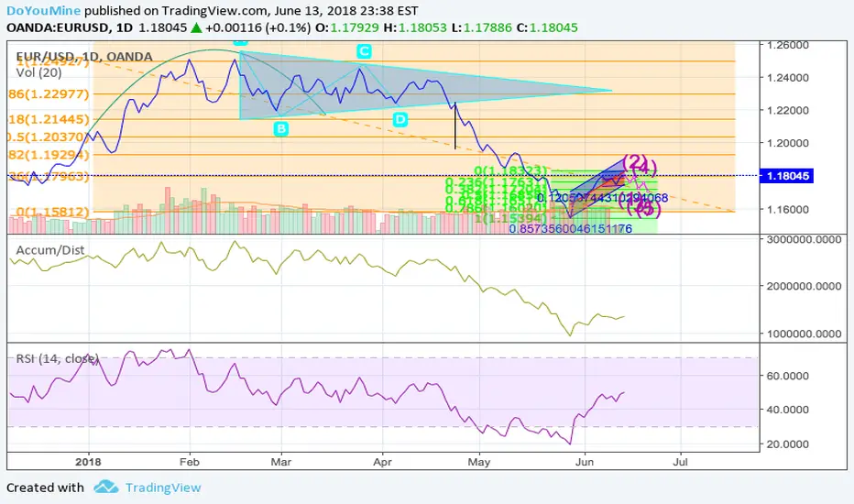Click the Mar label on time axis
The height and width of the screenshot is (504, 854).
pyautogui.click(x=281, y=462)
